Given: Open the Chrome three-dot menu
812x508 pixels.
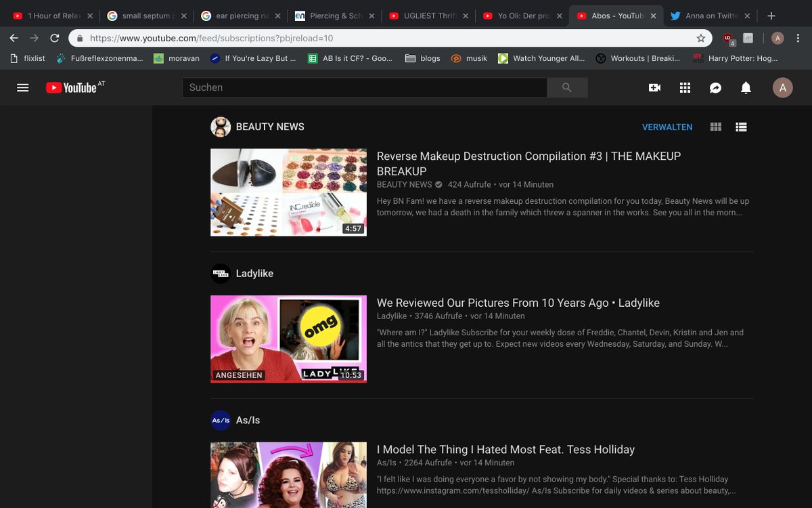Looking at the screenshot, I should 798,38.
